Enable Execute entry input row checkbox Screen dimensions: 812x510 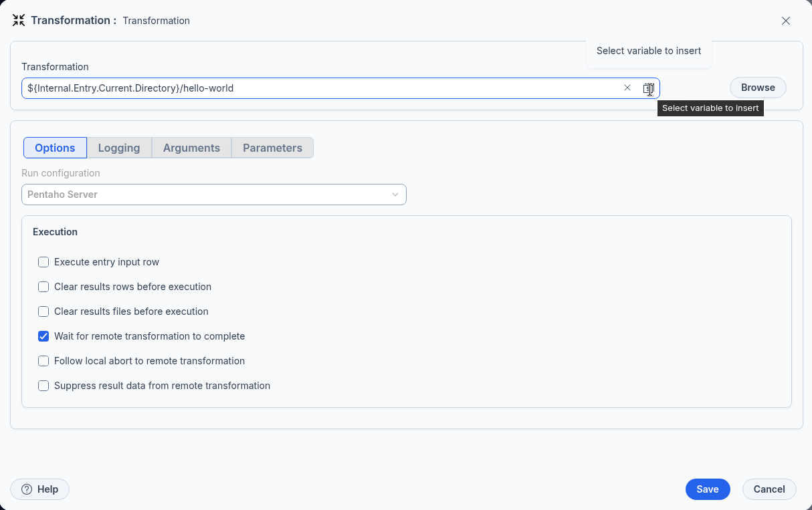43,262
